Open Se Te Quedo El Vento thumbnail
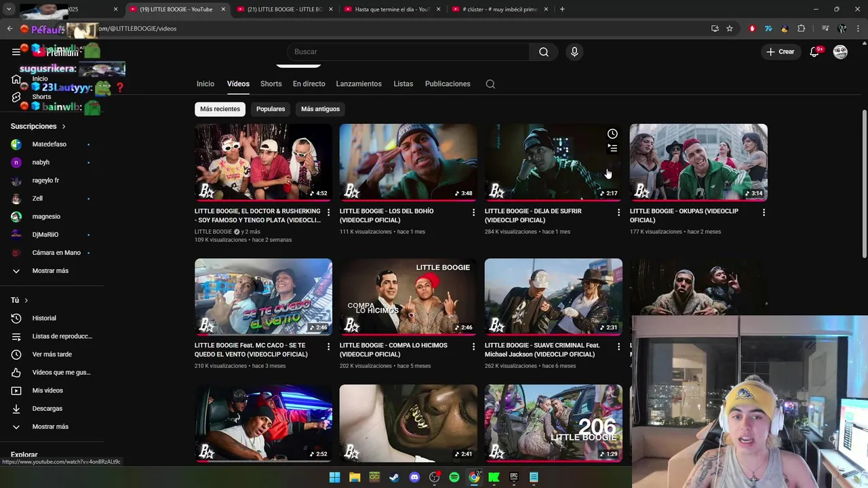The height and width of the screenshot is (488, 868). point(263,296)
